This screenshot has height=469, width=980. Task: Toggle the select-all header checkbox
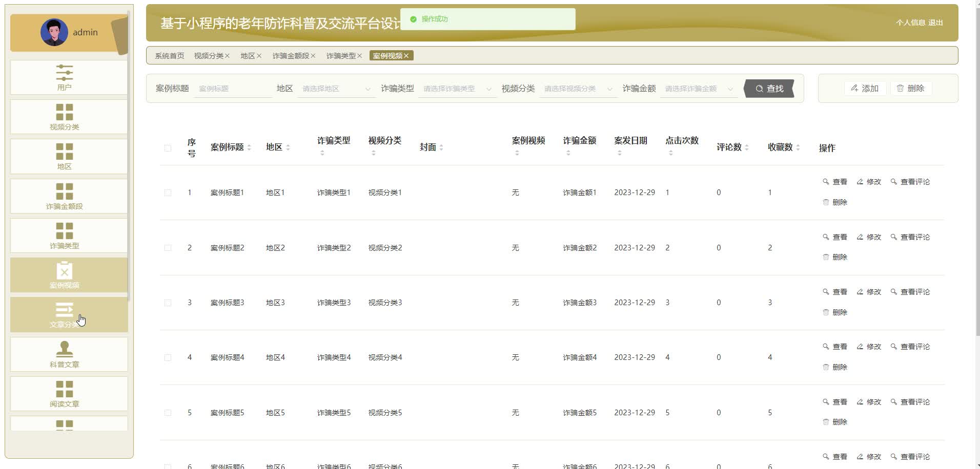point(168,148)
